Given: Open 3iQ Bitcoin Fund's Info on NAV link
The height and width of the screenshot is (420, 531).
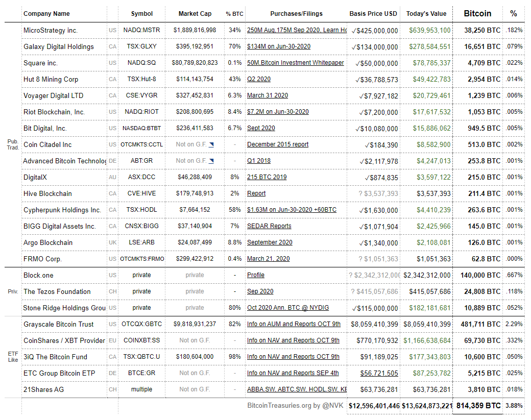Looking at the screenshot, I should (x=293, y=357).
